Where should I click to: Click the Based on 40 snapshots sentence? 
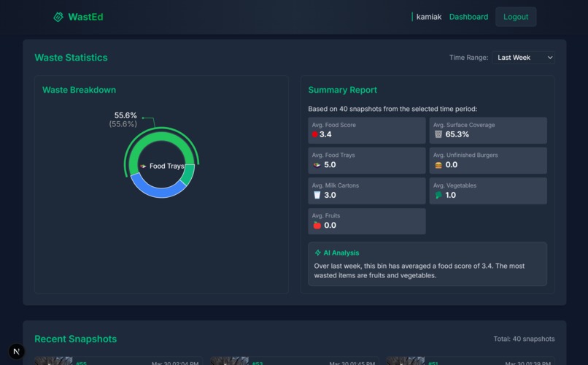tap(392, 109)
